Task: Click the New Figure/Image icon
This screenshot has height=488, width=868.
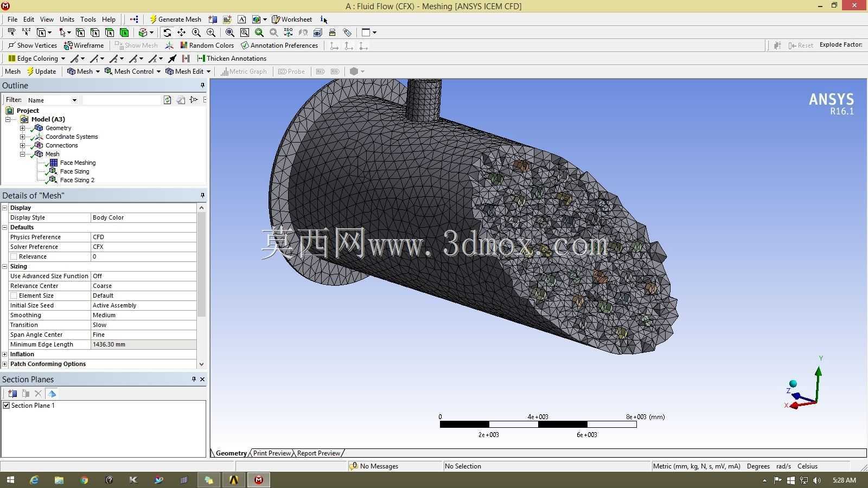Action: (x=256, y=20)
